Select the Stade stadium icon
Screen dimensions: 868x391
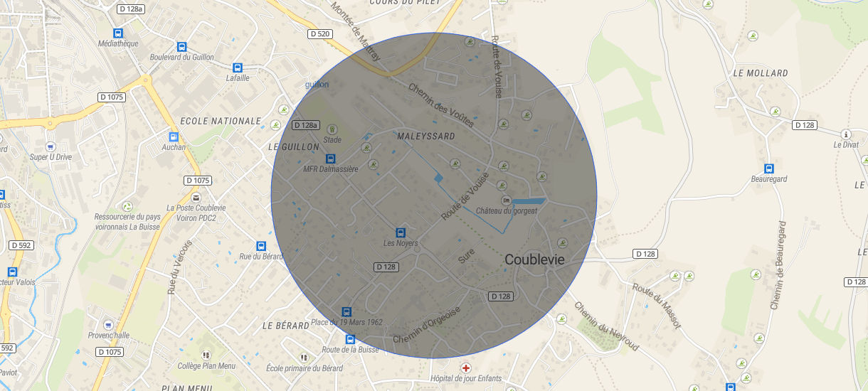point(332,129)
